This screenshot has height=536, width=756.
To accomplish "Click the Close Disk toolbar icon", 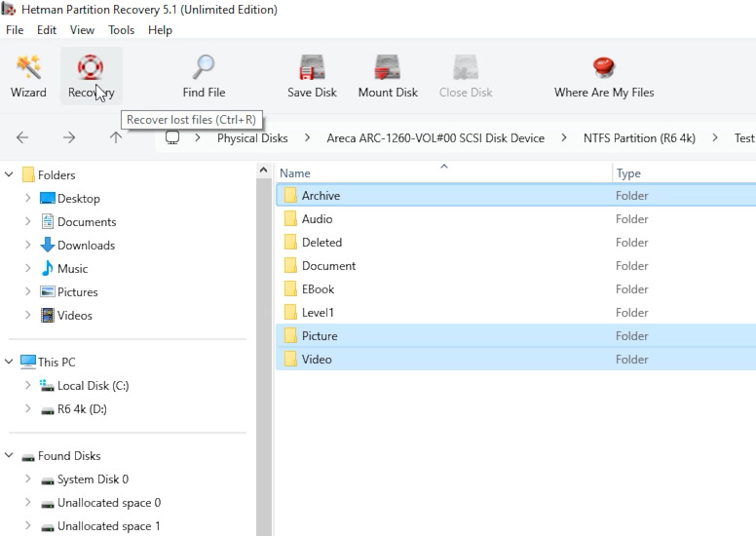I will [466, 67].
